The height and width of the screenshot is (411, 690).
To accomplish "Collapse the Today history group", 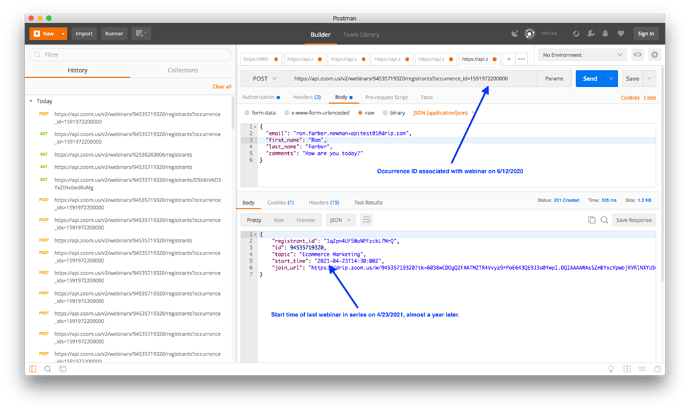I will [x=31, y=101].
